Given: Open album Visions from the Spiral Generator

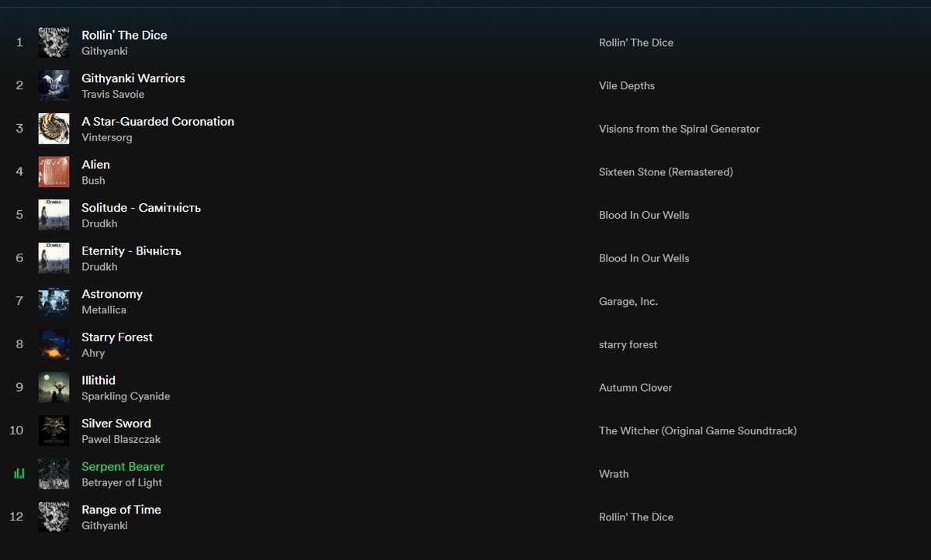Looking at the screenshot, I should click(680, 129).
